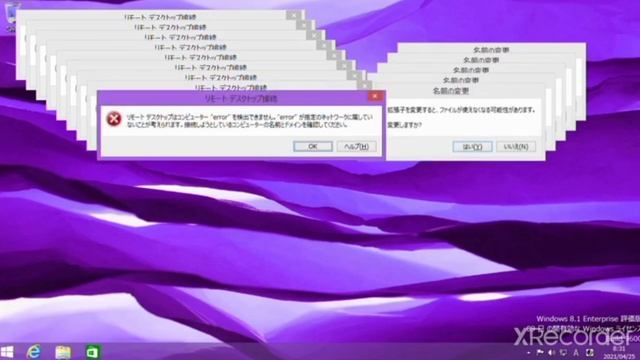Choose はい(Y) in the 名前の変更 dialog
640x360 pixels.
[x=472, y=147]
